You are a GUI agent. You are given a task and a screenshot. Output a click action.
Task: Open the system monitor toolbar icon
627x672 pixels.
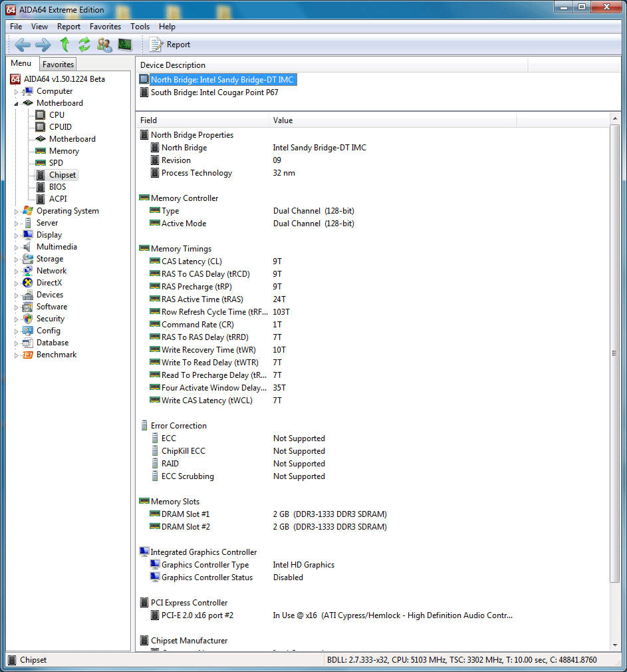click(x=124, y=45)
